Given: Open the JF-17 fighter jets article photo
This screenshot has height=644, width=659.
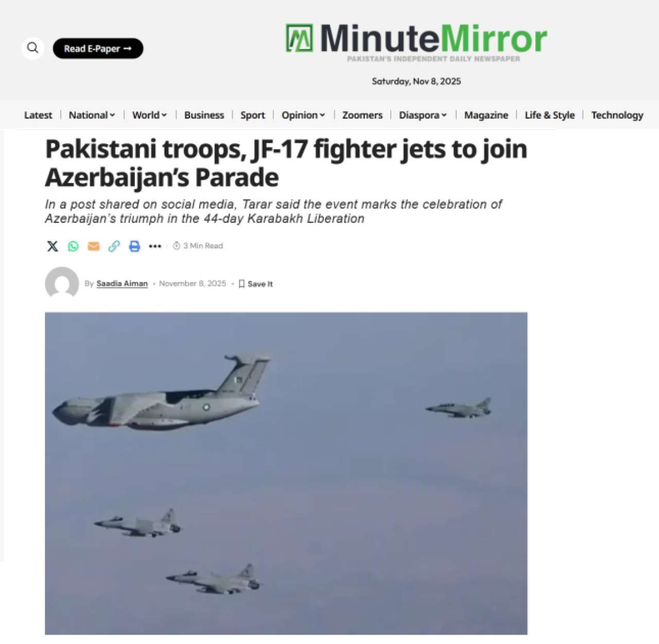Looking at the screenshot, I should (286, 473).
